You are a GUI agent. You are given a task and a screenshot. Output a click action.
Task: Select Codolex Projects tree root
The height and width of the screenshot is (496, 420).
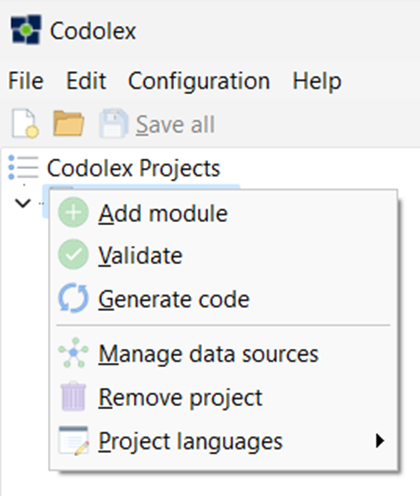133,168
